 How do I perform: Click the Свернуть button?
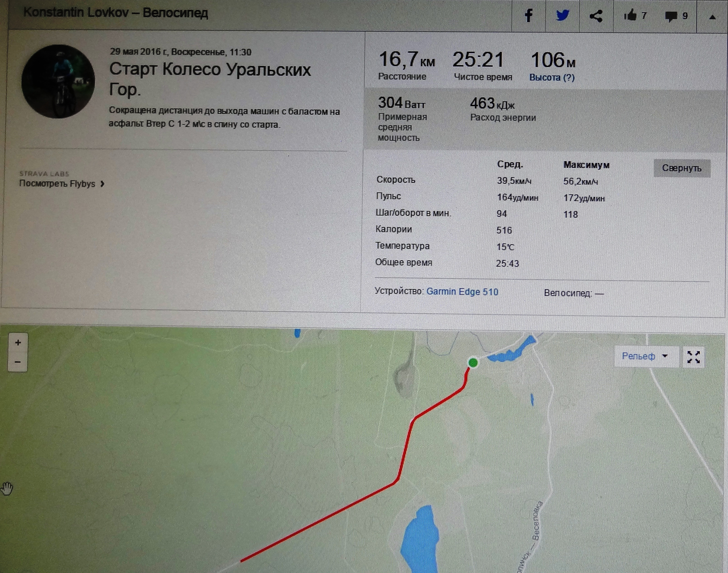pos(682,168)
